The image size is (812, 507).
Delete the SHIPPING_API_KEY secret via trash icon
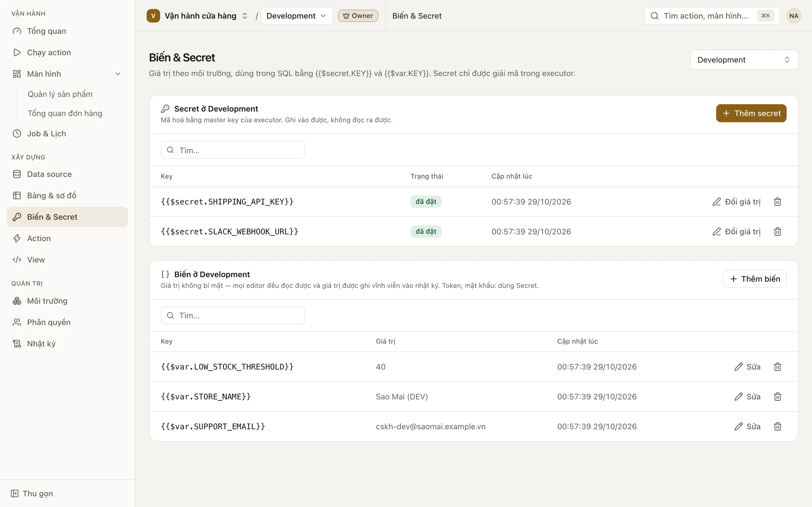pos(777,201)
